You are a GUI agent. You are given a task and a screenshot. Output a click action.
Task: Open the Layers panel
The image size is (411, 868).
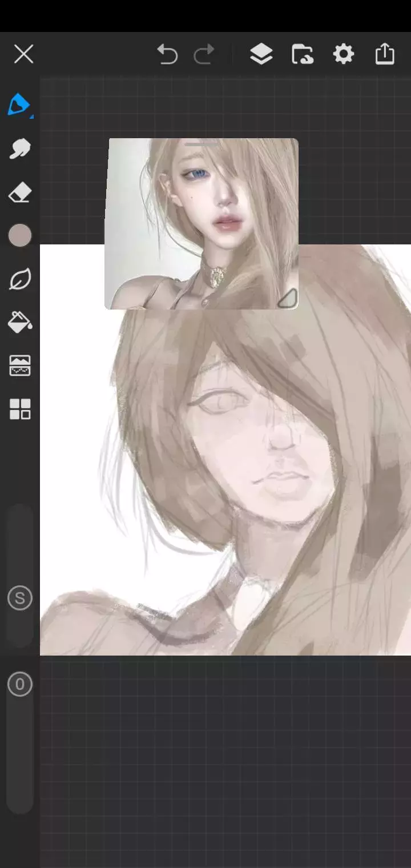point(261,54)
